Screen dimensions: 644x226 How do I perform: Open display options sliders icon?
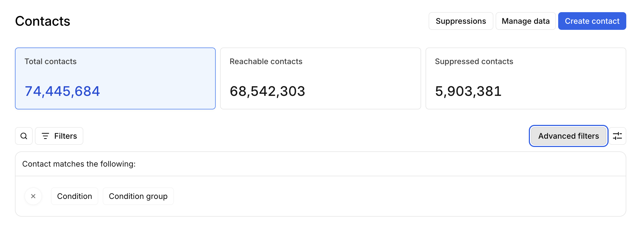tap(617, 136)
